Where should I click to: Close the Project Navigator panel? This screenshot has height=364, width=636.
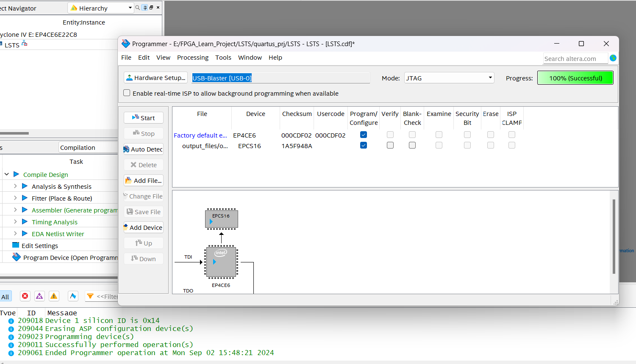158,8
